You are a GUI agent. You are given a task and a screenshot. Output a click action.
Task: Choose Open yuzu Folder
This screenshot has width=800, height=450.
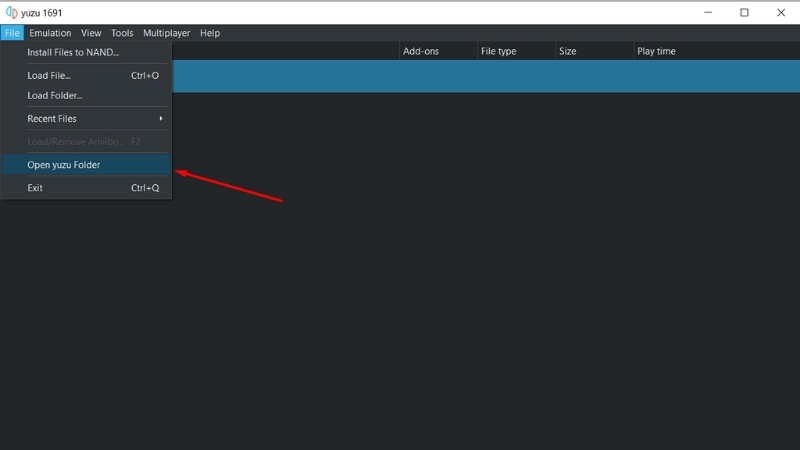(86, 165)
